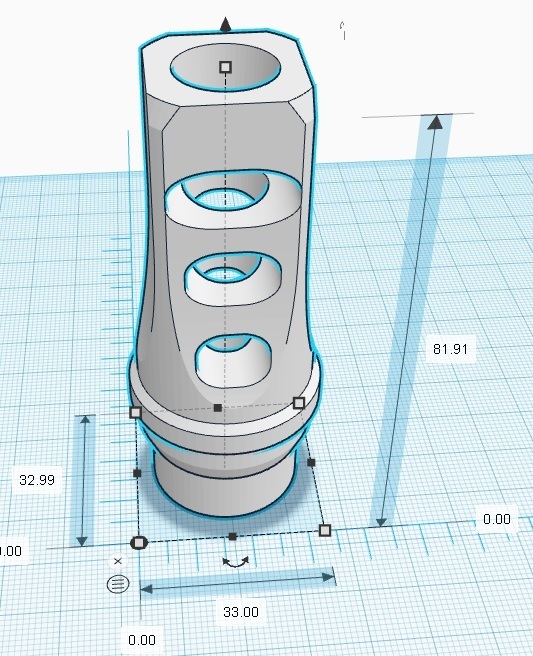Select the top center elevation handle

click(226, 67)
